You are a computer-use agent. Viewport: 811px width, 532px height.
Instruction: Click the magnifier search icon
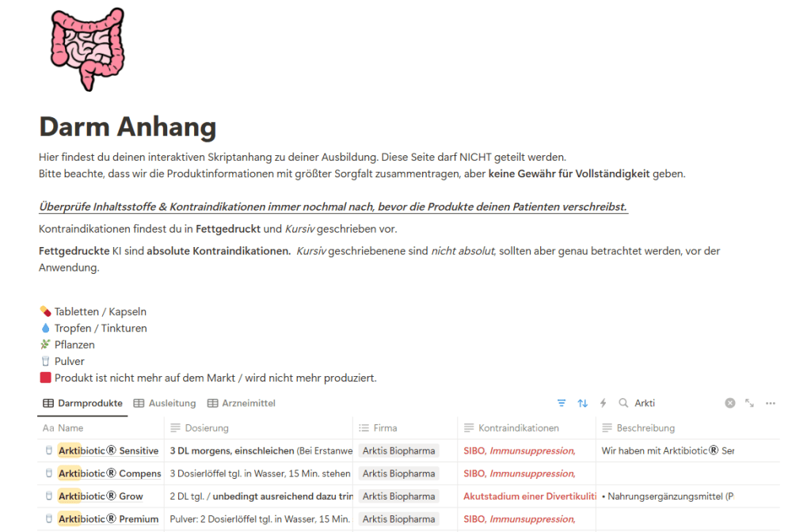pos(623,403)
